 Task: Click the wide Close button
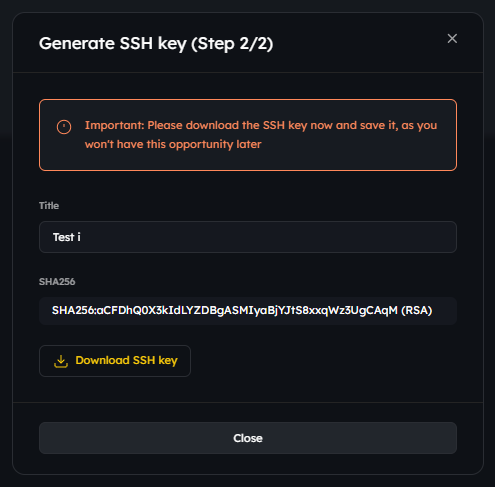pyautogui.click(x=248, y=438)
